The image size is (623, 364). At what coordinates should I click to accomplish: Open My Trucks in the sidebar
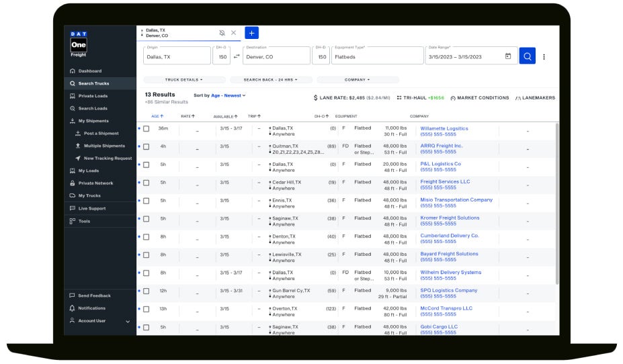click(100, 195)
